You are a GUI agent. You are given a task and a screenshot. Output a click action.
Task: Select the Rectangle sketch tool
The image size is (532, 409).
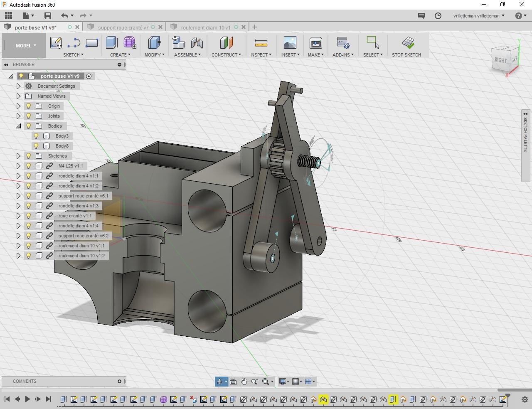[91, 42]
